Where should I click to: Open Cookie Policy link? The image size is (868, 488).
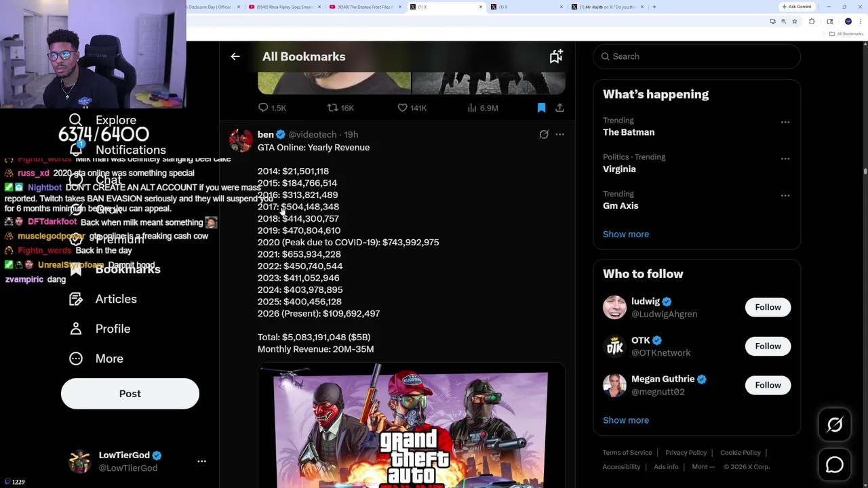[x=741, y=453]
